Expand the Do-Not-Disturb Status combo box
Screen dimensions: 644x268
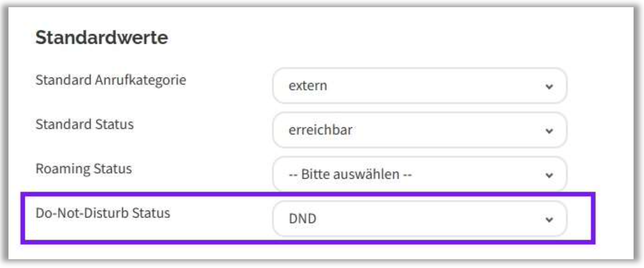[x=419, y=219]
